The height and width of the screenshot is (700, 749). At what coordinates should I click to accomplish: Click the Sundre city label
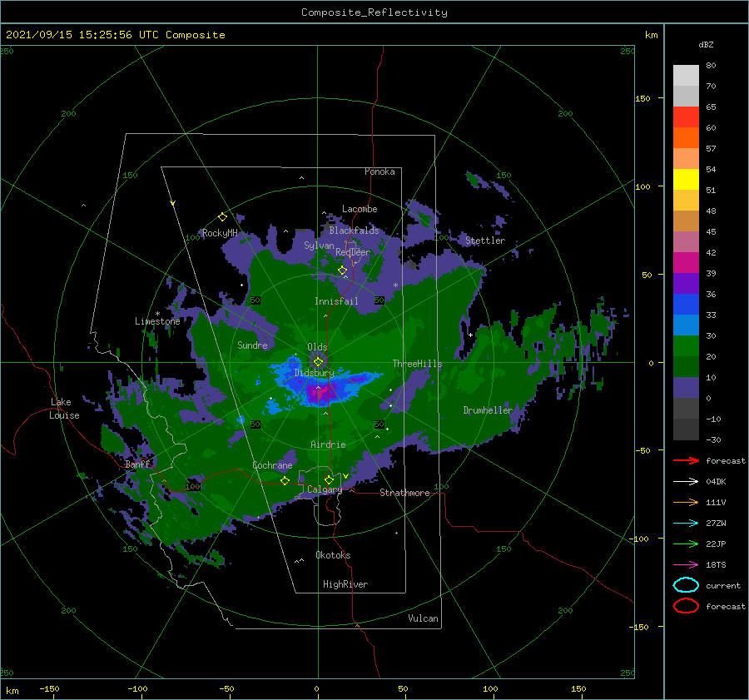pos(252,345)
